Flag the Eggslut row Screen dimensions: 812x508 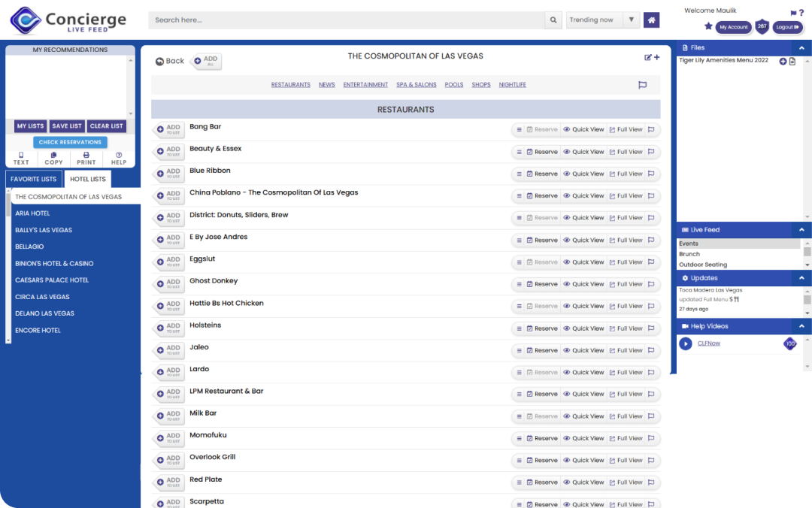[x=651, y=262]
